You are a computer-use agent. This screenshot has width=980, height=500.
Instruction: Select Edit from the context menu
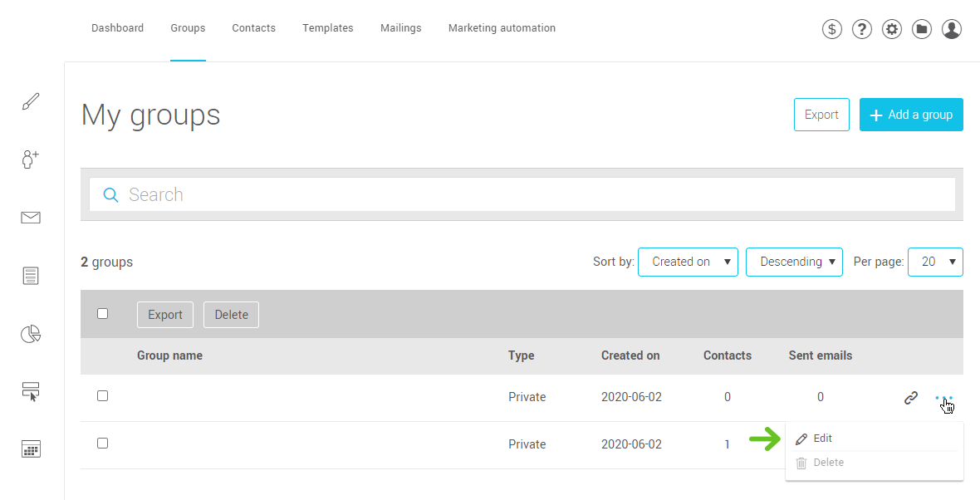[822, 439]
